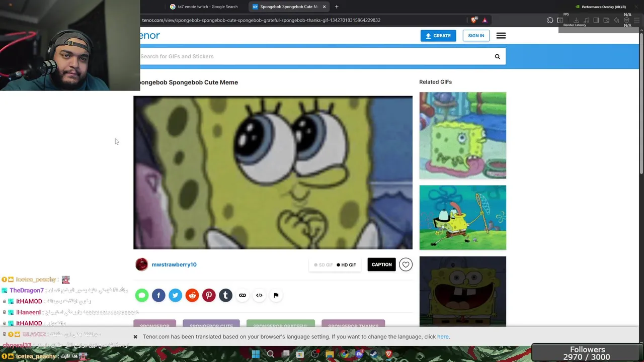
Task: Share GIF on Tumblr
Action: coord(225,295)
